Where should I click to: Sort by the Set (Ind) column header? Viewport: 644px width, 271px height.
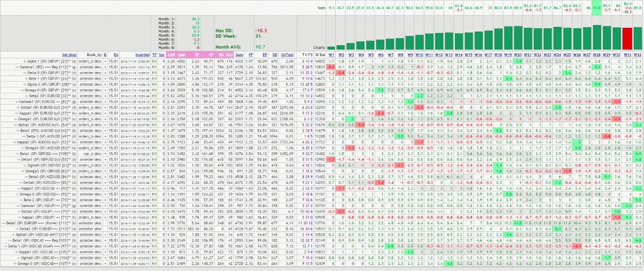point(69,55)
